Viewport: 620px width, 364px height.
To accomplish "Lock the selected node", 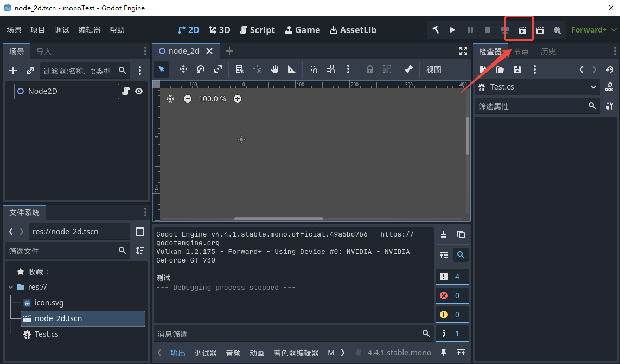I will tap(370, 69).
